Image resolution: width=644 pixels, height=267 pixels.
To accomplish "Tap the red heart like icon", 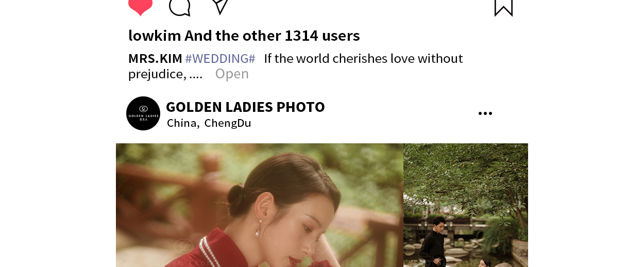I will click(x=140, y=7).
